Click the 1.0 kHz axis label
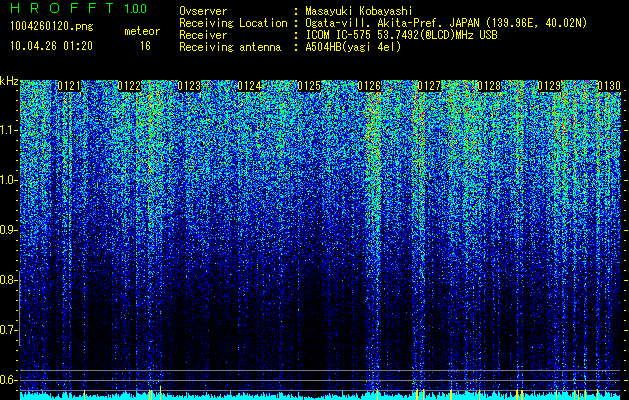The height and width of the screenshot is (400, 629). [x=9, y=180]
